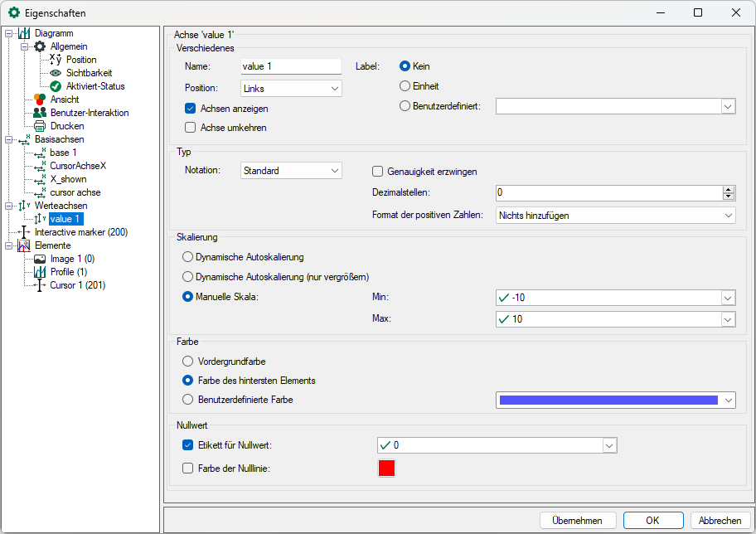Select the CursorAchseX tree item

[78, 166]
